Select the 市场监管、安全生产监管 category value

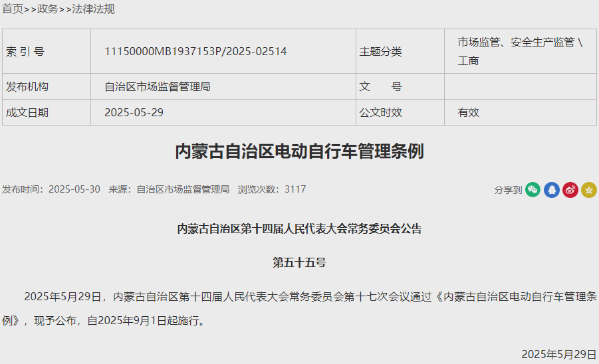521,52
